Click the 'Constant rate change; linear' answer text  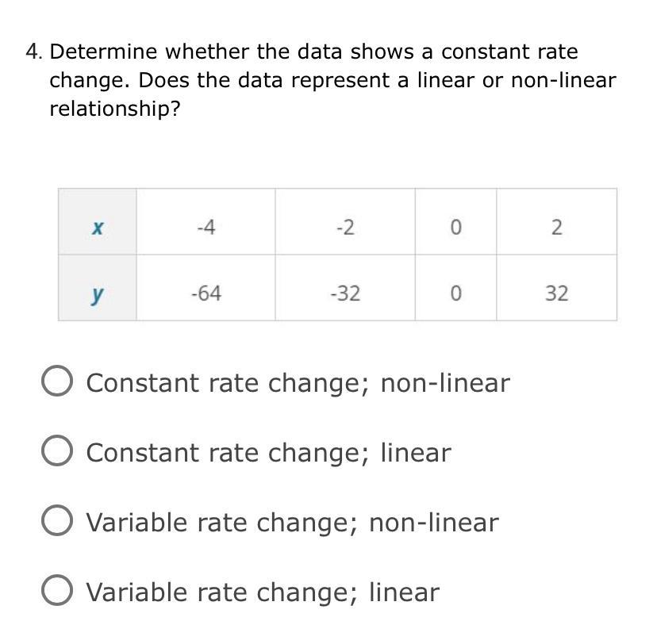[x=268, y=453]
